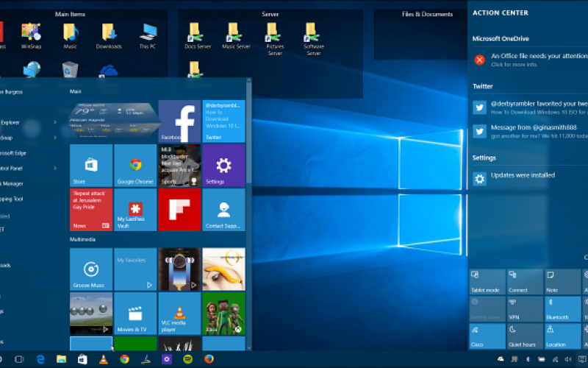Open My LastPass Vault tile
The image size is (588, 368).
point(135,209)
